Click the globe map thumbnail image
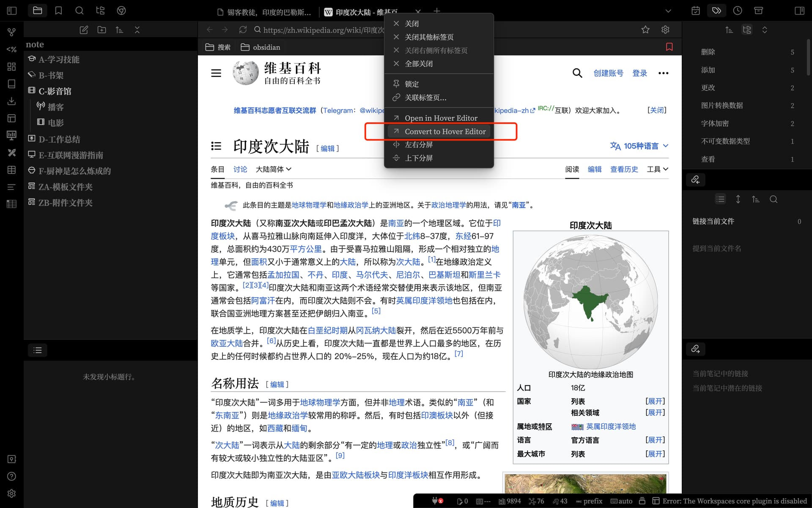 pyautogui.click(x=590, y=301)
